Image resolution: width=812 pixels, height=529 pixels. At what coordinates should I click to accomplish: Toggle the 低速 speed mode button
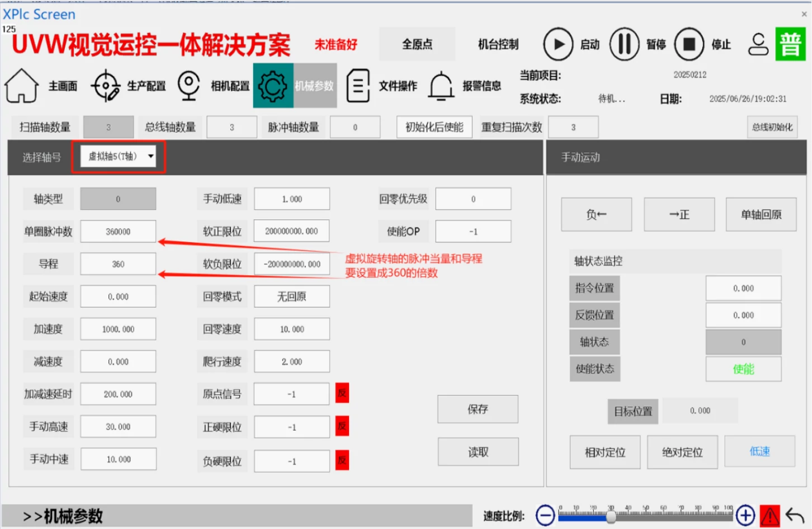pyautogui.click(x=759, y=451)
